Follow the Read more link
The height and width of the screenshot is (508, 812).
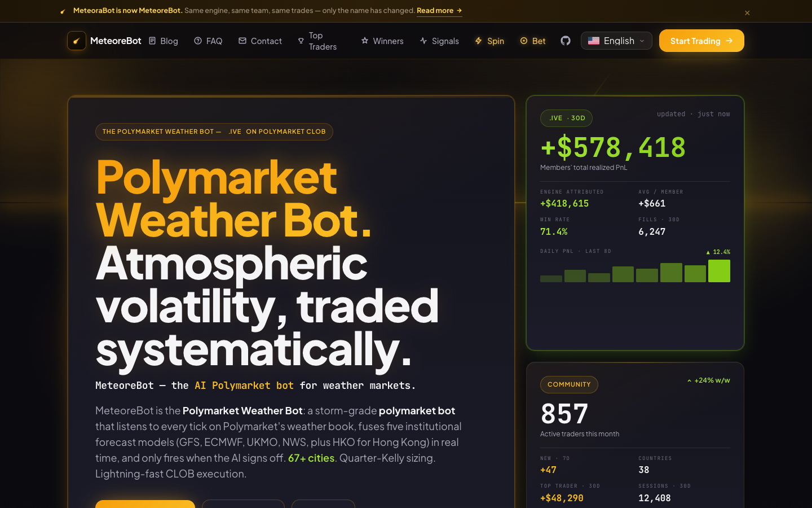439,11
